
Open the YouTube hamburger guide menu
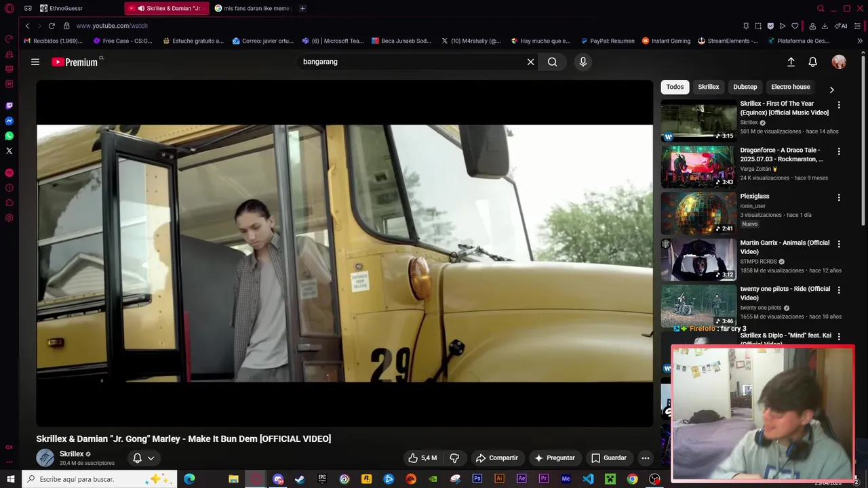click(x=35, y=62)
